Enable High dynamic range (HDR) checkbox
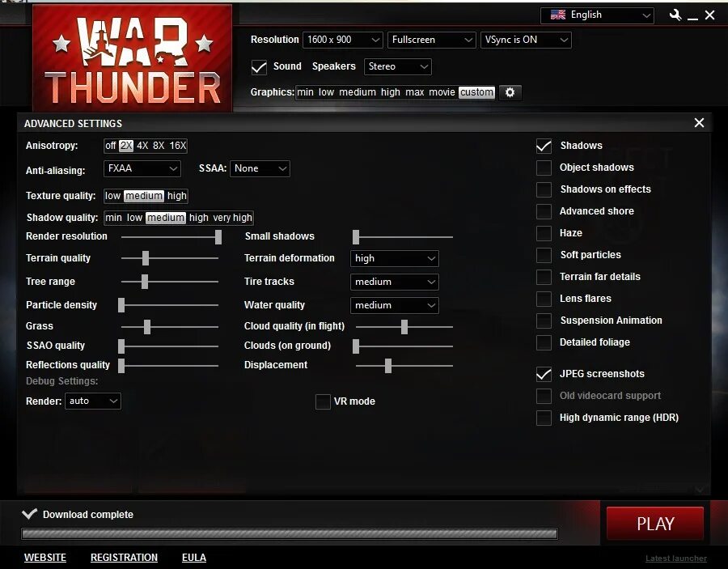The image size is (728, 569). (544, 418)
